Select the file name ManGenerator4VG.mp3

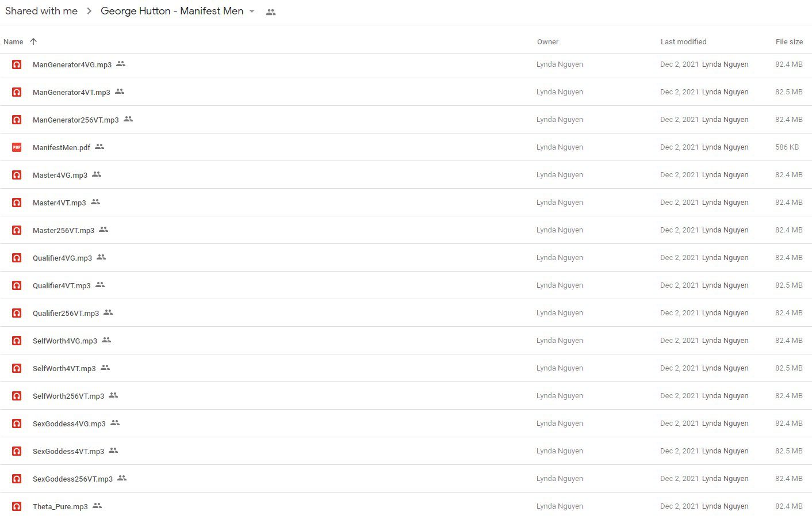pyautogui.click(x=72, y=64)
